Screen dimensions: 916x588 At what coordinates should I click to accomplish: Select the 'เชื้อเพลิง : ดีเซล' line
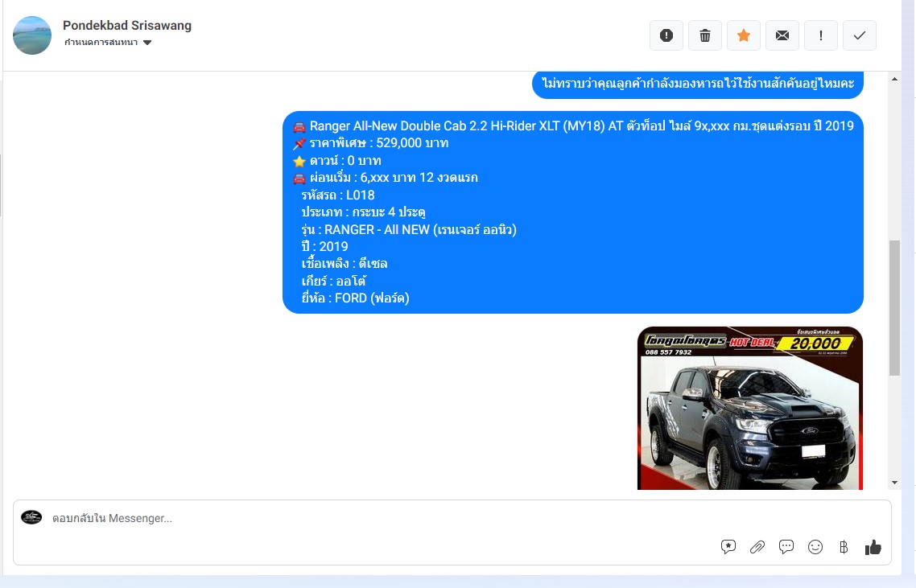[344, 264]
